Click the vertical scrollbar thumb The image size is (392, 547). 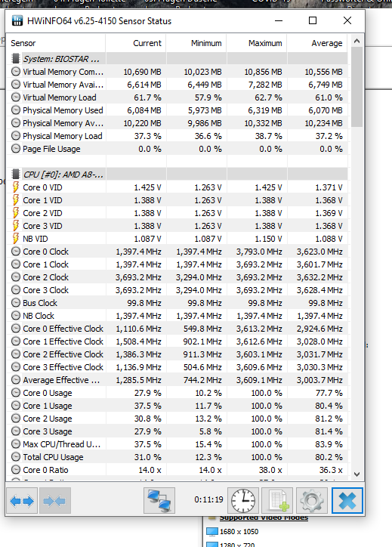click(357, 87)
